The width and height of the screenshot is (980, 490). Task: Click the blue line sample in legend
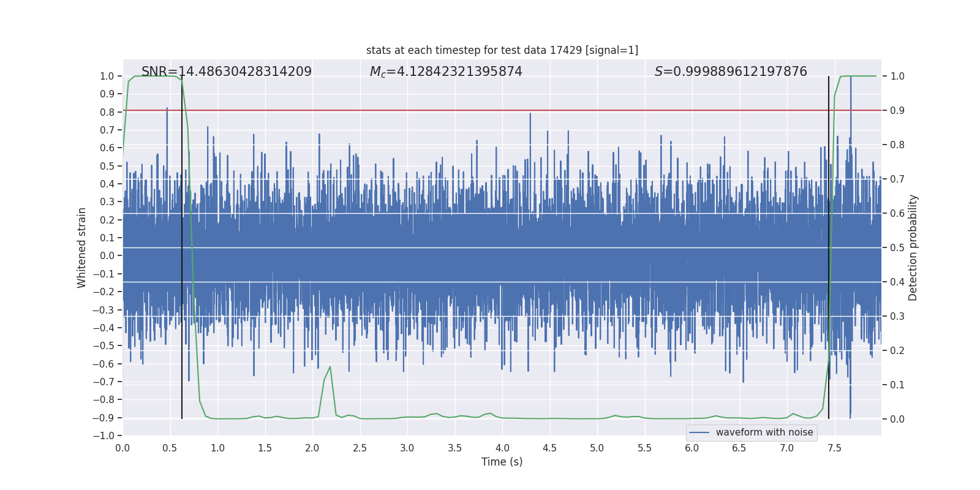pos(699,432)
